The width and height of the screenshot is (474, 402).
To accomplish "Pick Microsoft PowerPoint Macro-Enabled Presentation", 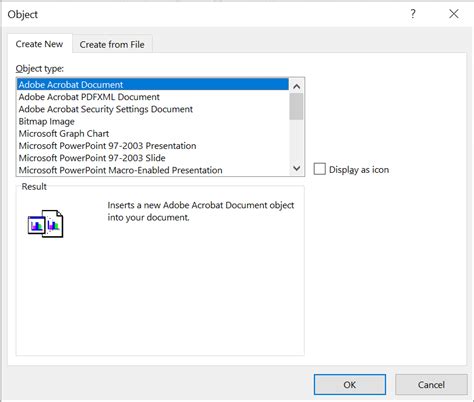I will coord(153,170).
